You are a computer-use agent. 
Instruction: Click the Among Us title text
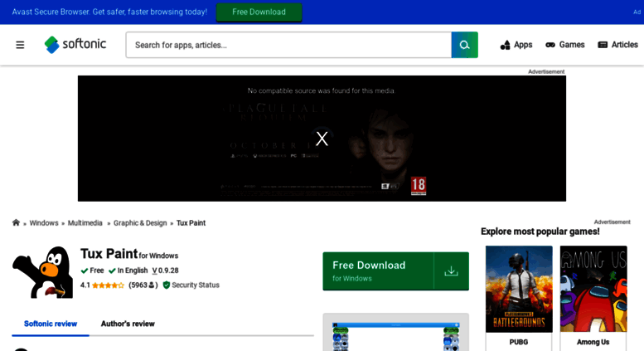pos(593,342)
